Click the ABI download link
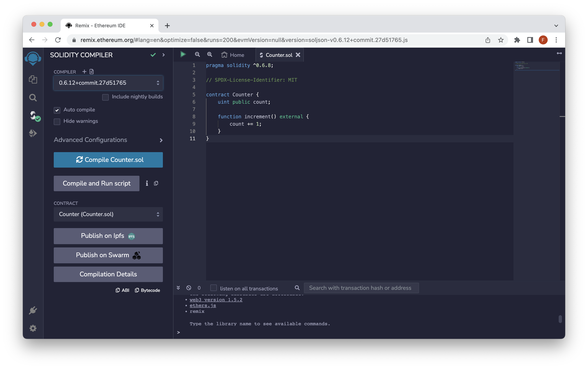 point(123,290)
